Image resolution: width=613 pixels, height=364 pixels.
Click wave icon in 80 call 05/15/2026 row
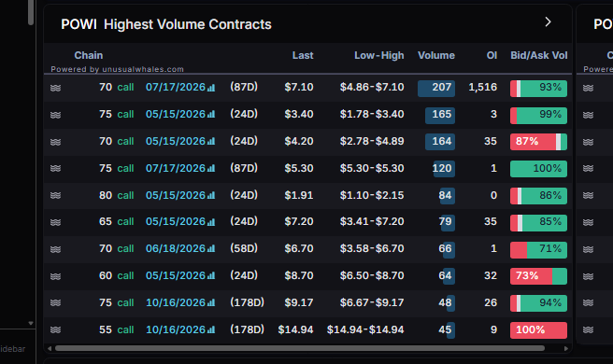55,195
